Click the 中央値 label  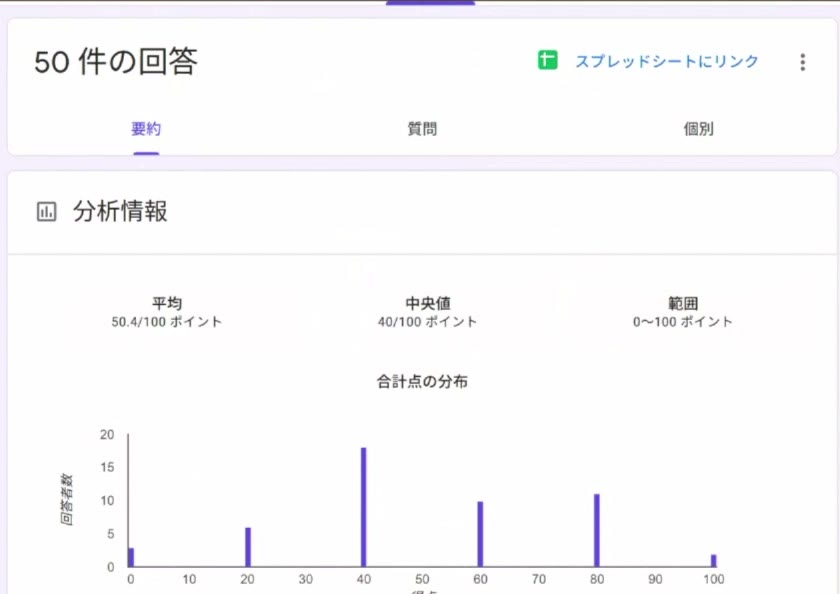point(428,303)
